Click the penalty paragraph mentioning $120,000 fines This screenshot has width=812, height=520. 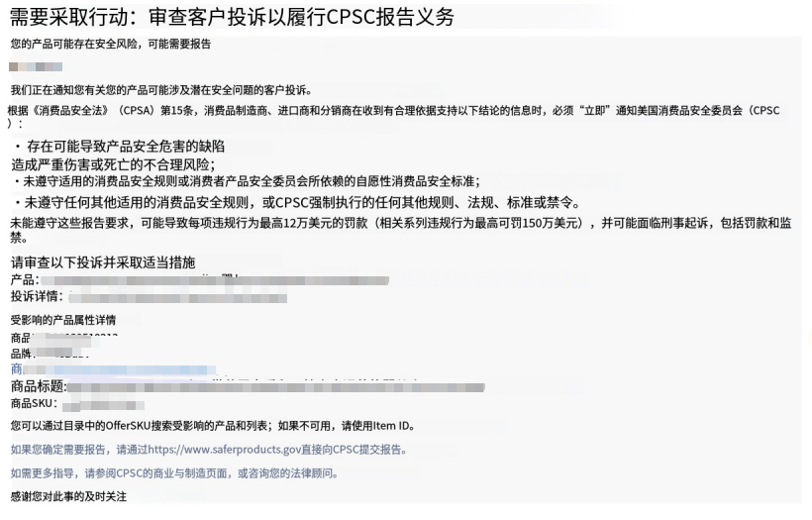401,230
